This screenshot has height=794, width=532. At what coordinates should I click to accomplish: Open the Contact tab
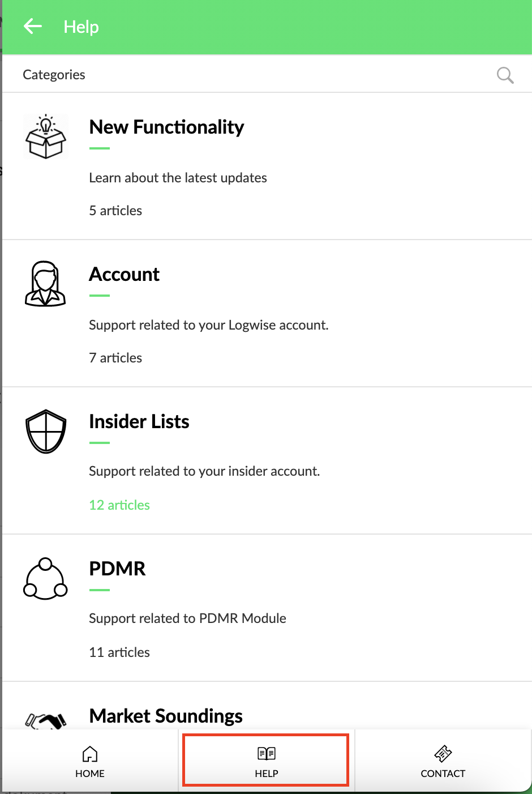pos(443,762)
